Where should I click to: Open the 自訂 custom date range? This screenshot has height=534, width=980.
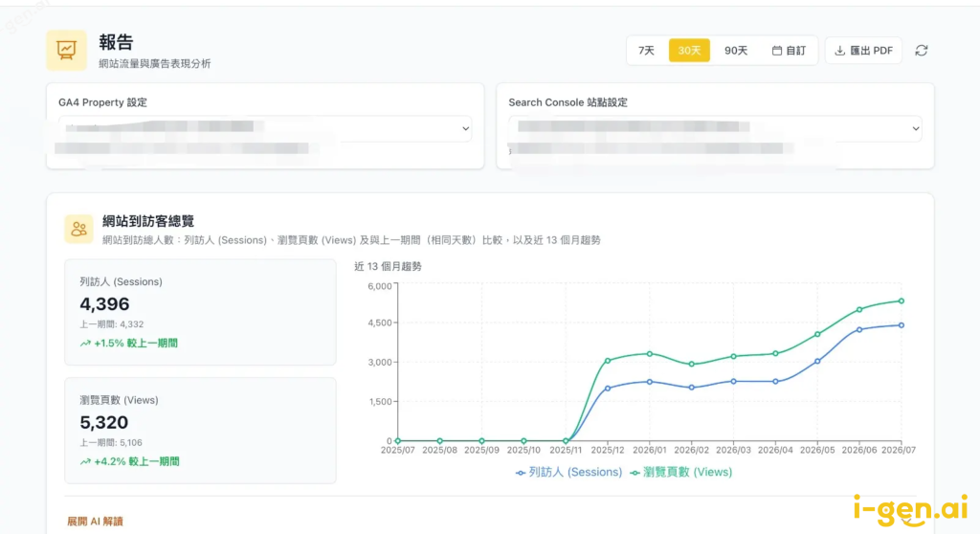pyautogui.click(x=789, y=51)
